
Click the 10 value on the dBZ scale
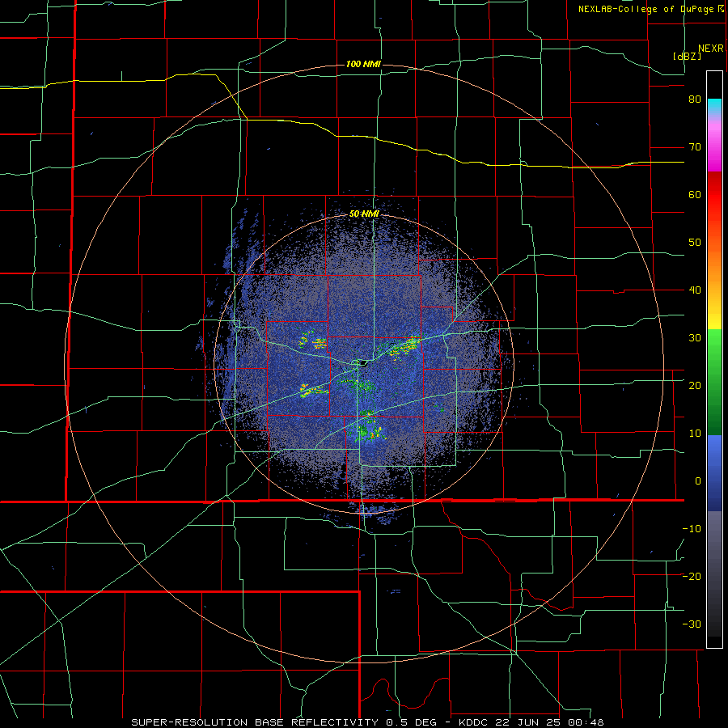click(x=695, y=434)
